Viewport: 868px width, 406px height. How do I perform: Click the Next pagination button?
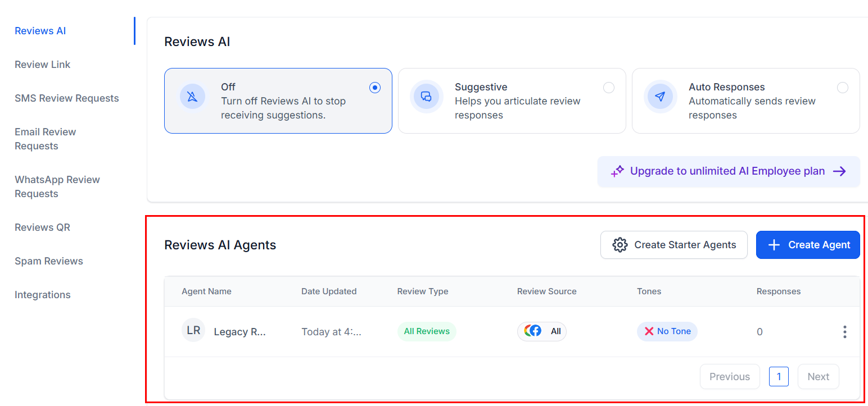point(818,376)
